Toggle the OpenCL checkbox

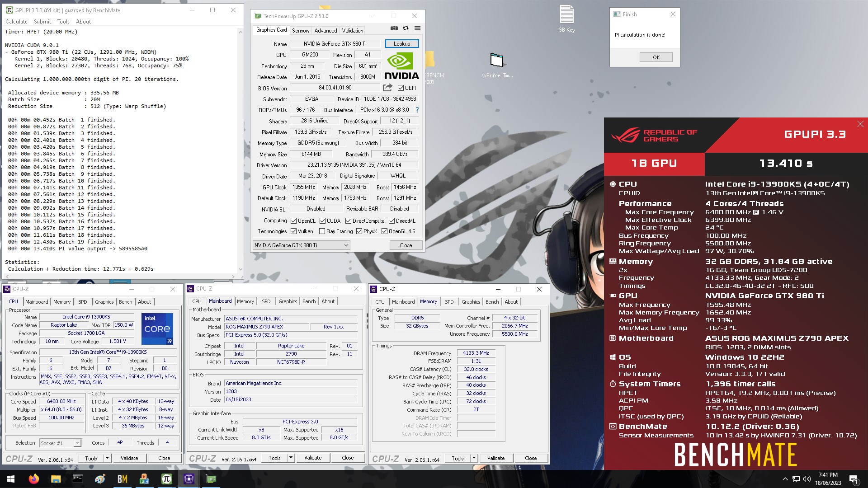click(x=293, y=221)
